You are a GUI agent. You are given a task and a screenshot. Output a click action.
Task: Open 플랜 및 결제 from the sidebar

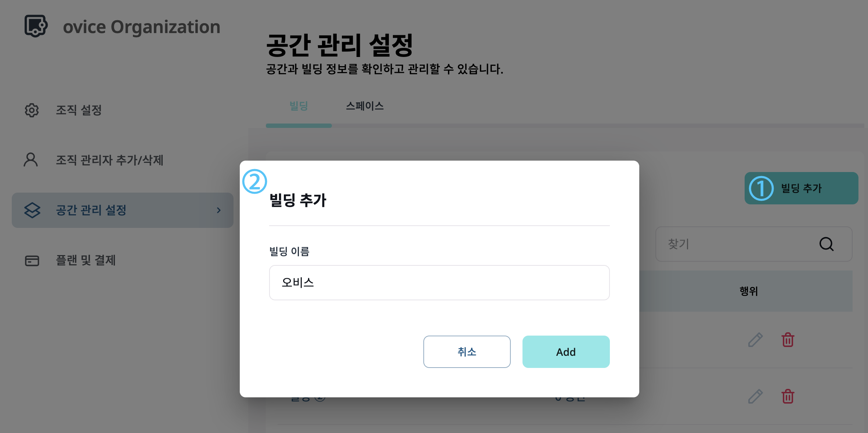(86, 261)
